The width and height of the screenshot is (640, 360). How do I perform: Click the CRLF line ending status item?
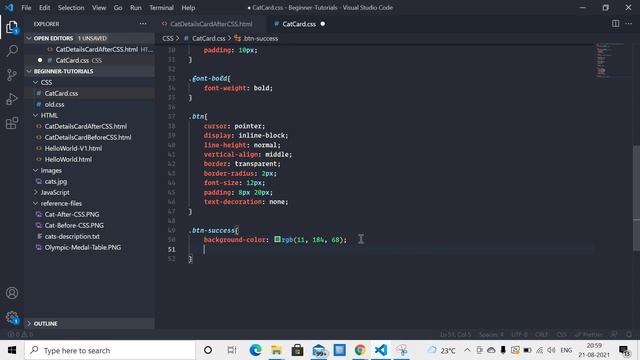542,334
